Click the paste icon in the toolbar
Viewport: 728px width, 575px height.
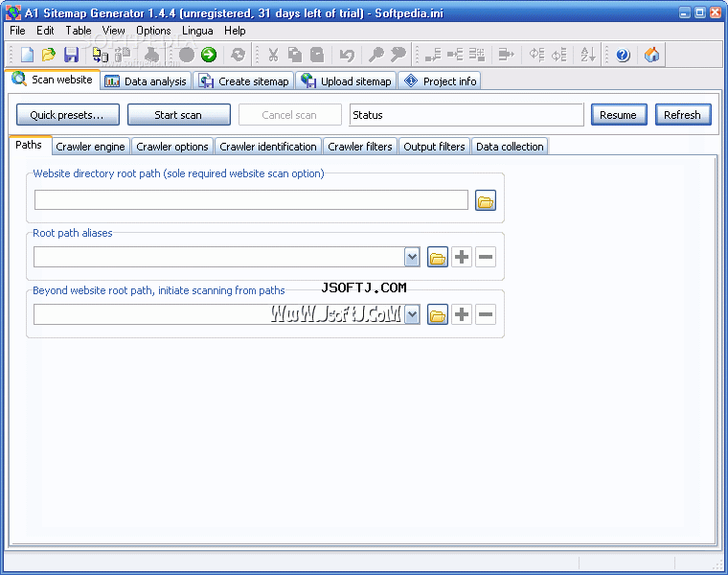(x=317, y=55)
